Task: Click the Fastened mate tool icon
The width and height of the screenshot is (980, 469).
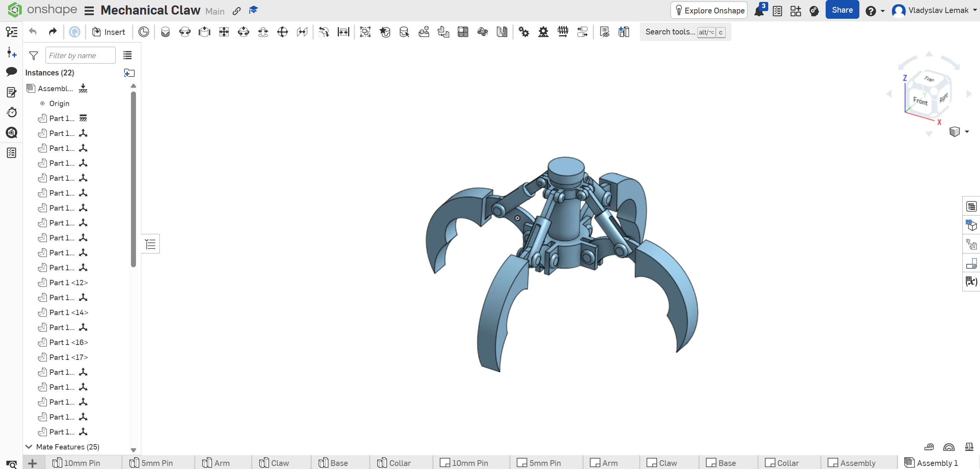Action: click(165, 32)
